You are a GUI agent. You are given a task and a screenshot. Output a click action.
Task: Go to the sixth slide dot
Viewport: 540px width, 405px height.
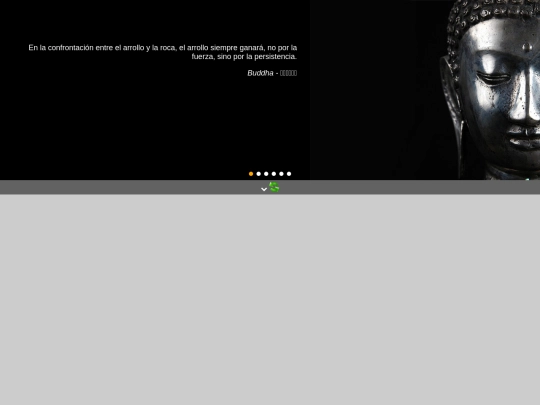[289, 174]
